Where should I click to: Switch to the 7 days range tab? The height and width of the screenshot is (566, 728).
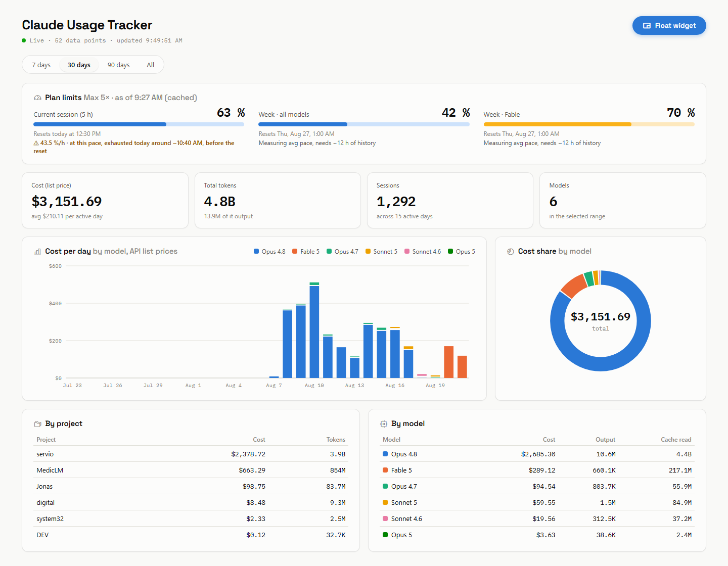click(41, 65)
